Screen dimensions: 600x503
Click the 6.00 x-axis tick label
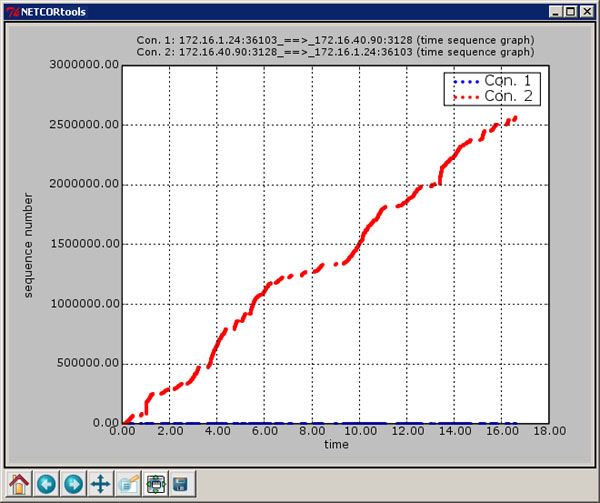coord(265,431)
